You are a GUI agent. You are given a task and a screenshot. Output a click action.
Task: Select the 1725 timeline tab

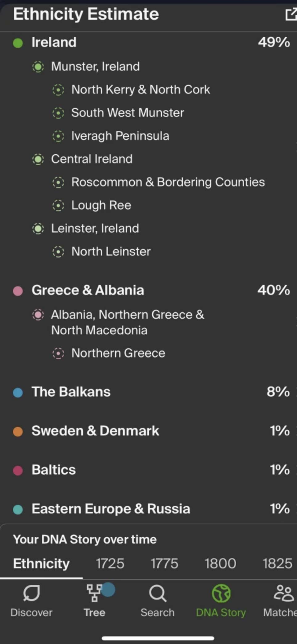click(x=110, y=563)
